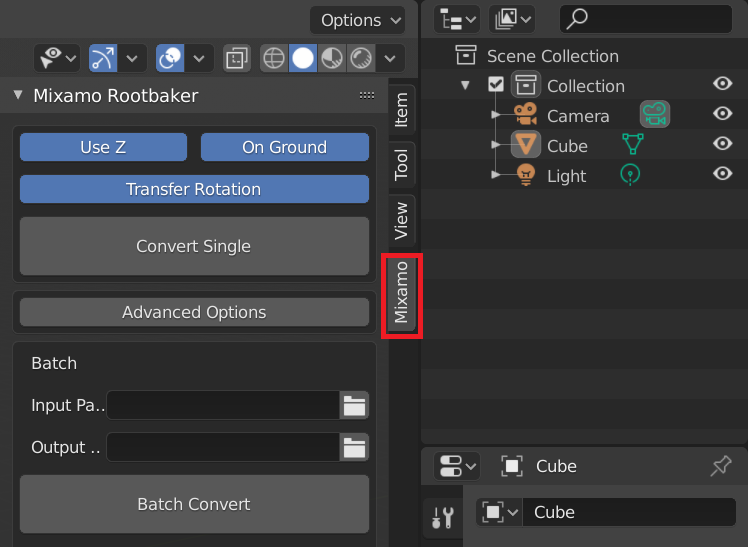The image size is (748, 547).
Task: Switch to the Mixamo sidebar tab
Action: pyautogui.click(x=402, y=292)
